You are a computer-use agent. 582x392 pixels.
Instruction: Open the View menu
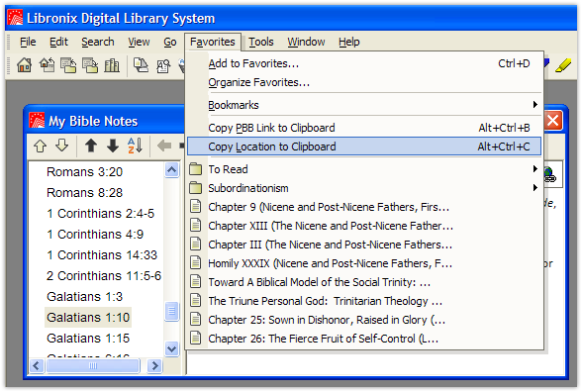tap(139, 42)
